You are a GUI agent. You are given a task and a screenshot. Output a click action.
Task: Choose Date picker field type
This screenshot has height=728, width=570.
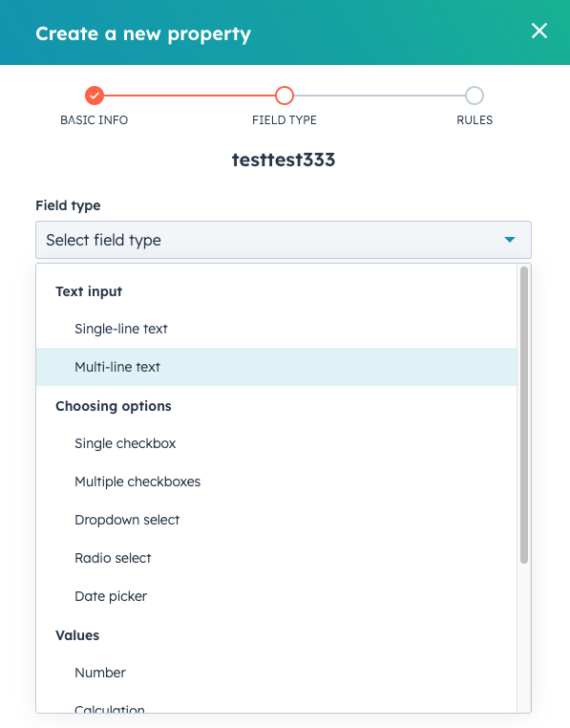276,595
